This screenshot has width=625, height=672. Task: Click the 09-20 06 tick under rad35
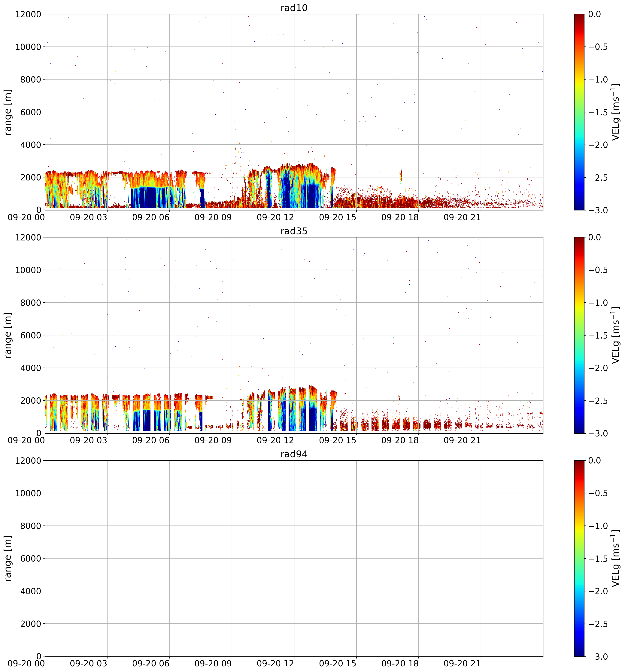click(151, 440)
